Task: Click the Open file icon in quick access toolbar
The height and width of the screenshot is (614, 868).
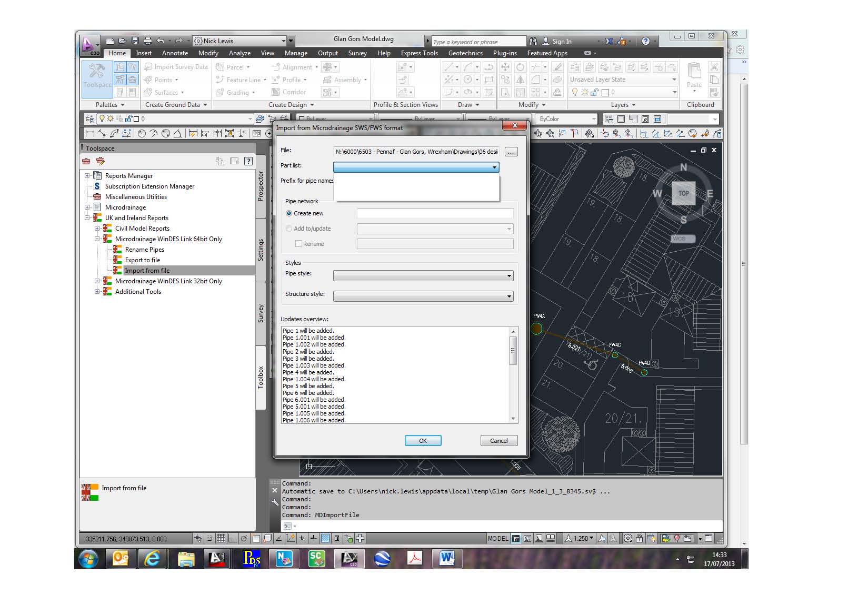Action: (x=122, y=41)
